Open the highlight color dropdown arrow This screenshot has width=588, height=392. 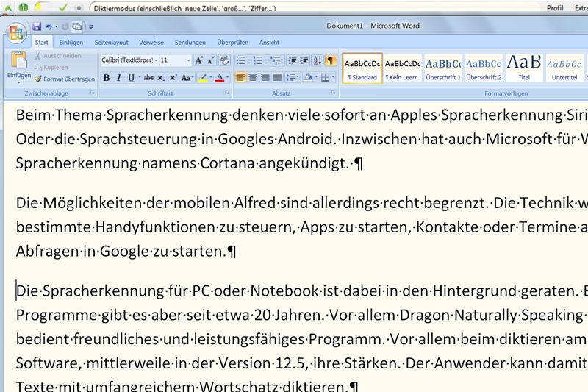coord(211,78)
